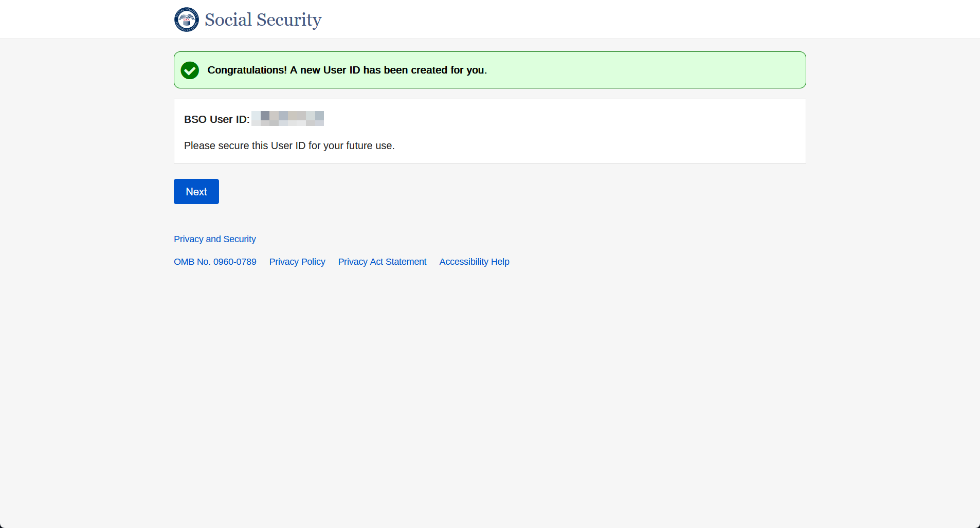Click the footer links row
The width and height of the screenshot is (980, 528).
click(341, 262)
